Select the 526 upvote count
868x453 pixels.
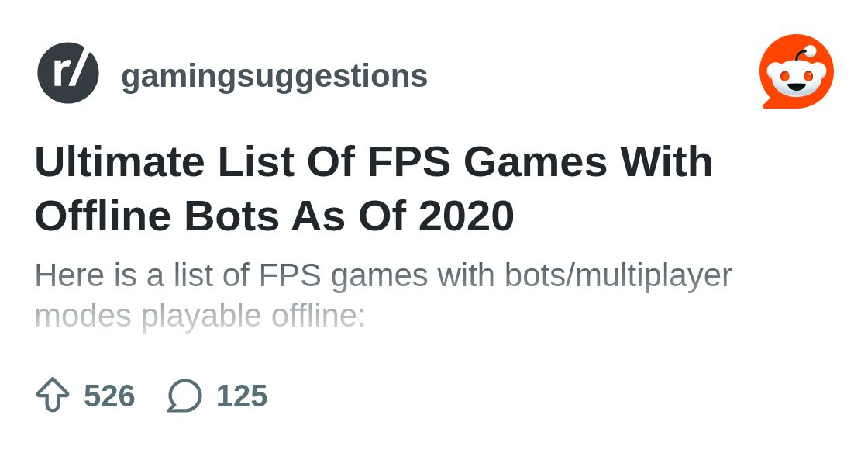pyautogui.click(x=109, y=396)
